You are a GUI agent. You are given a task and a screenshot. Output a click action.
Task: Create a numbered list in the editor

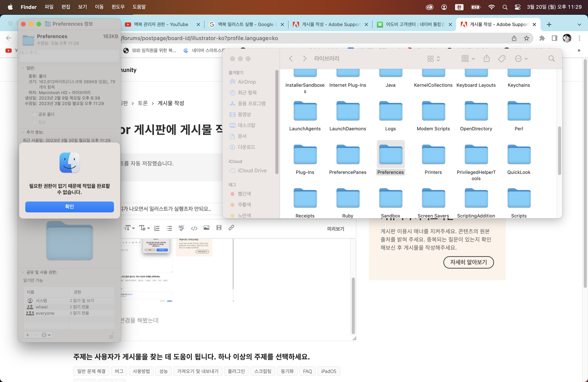pyautogui.click(x=157, y=228)
